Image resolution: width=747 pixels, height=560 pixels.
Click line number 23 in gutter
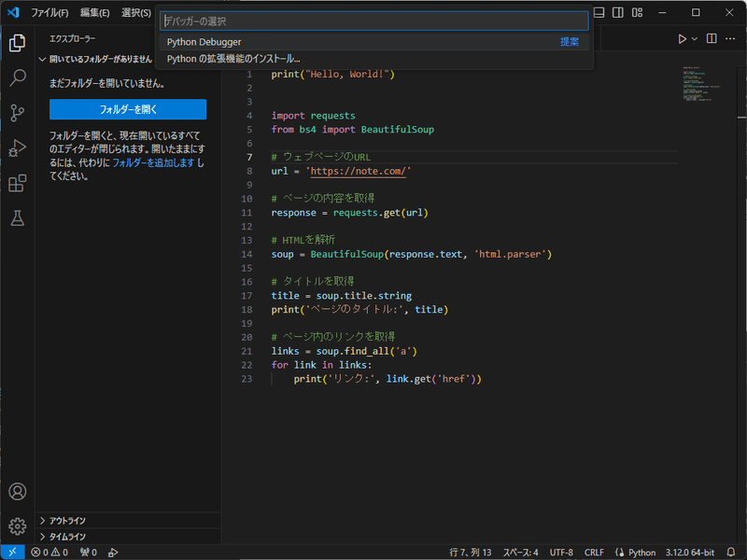point(247,379)
